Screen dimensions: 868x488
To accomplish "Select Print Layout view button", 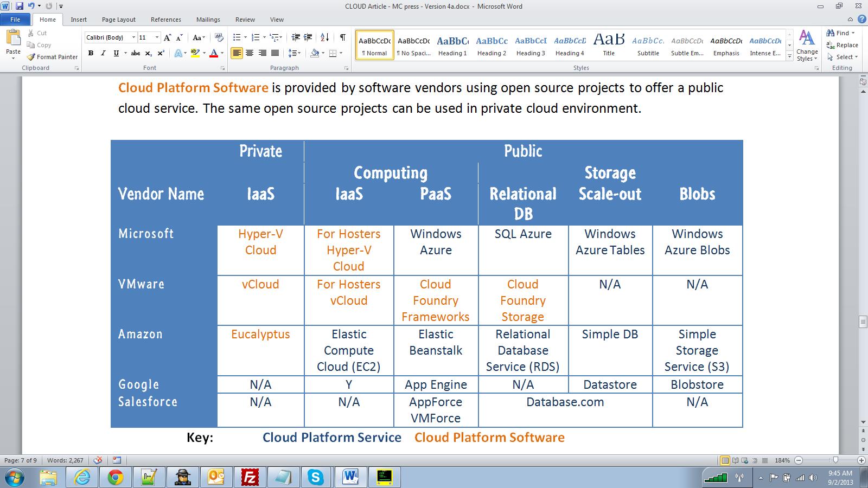I will point(725,460).
